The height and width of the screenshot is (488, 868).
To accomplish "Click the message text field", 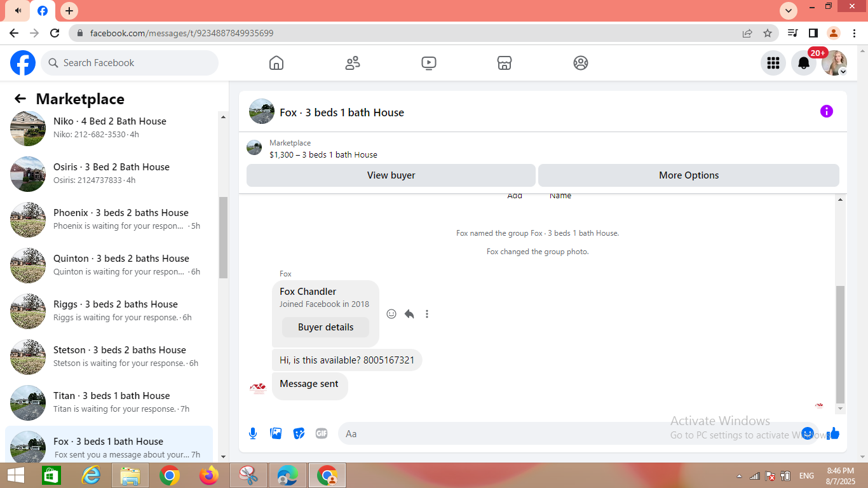I will tap(569, 433).
